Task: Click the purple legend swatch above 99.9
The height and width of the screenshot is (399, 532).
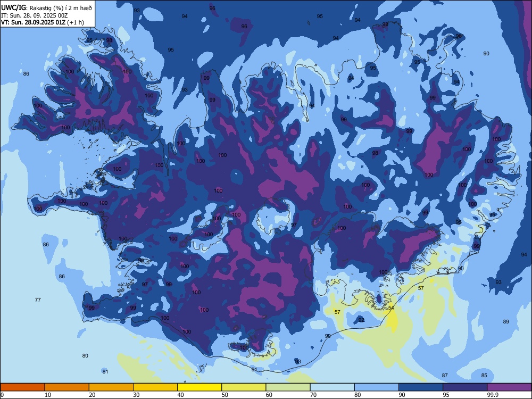Action: coord(509,387)
